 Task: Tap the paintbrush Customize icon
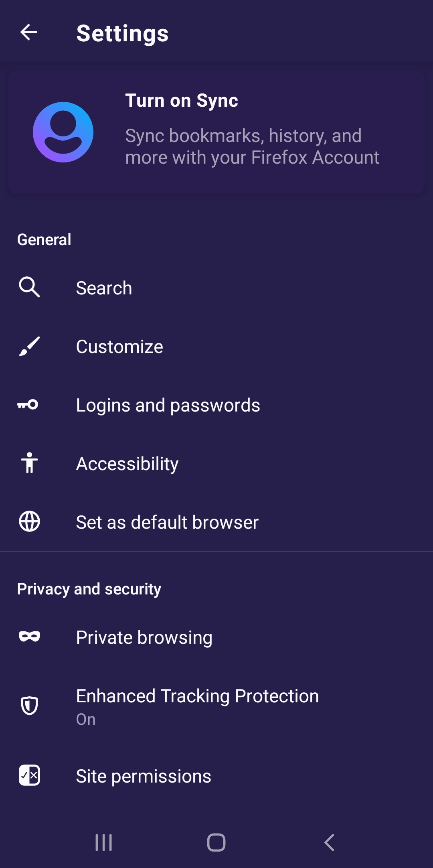coord(29,346)
